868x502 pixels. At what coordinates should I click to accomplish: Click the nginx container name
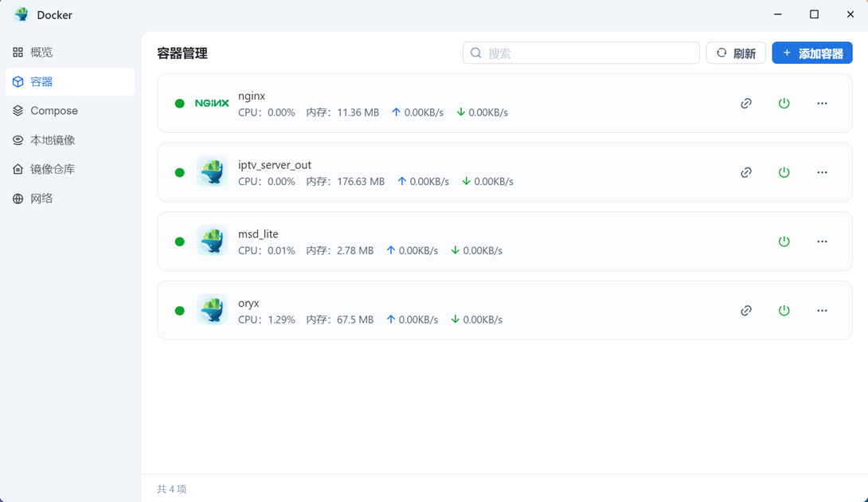coord(252,96)
